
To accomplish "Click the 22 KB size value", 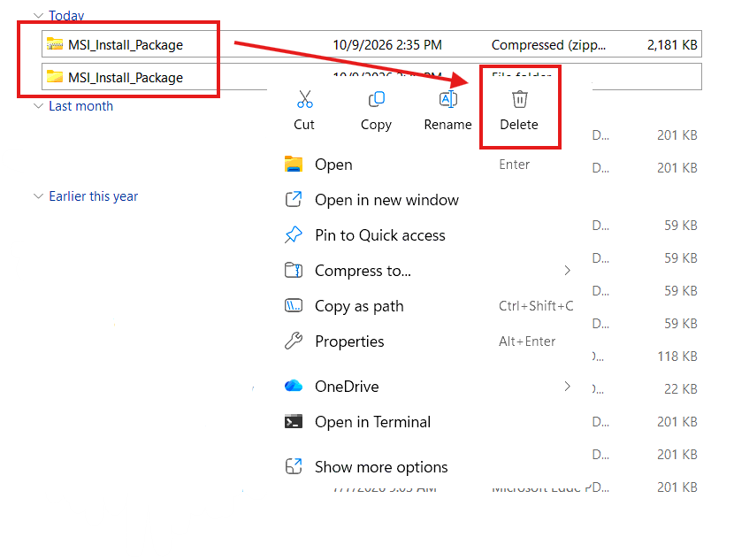I will pyautogui.click(x=681, y=389).
